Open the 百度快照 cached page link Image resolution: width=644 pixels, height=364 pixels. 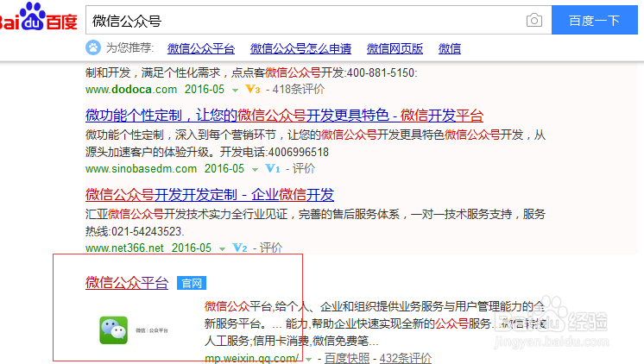coord(347,358)
